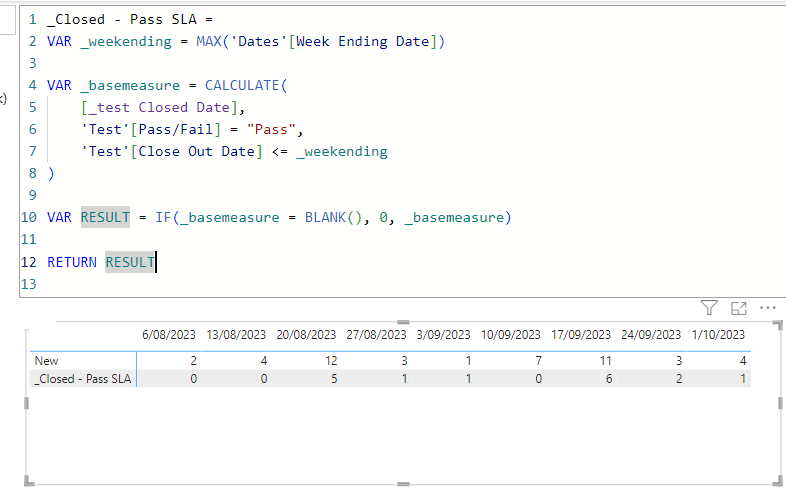The width and height of the screenshot is (786, 492).
Task: Click _Closed value 5 under 20/08/2023
Action: [334, 379]
